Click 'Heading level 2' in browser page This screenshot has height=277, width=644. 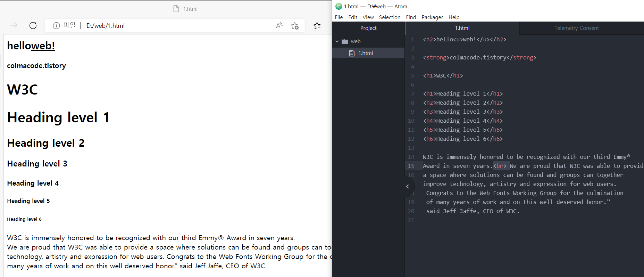(46, 143)
